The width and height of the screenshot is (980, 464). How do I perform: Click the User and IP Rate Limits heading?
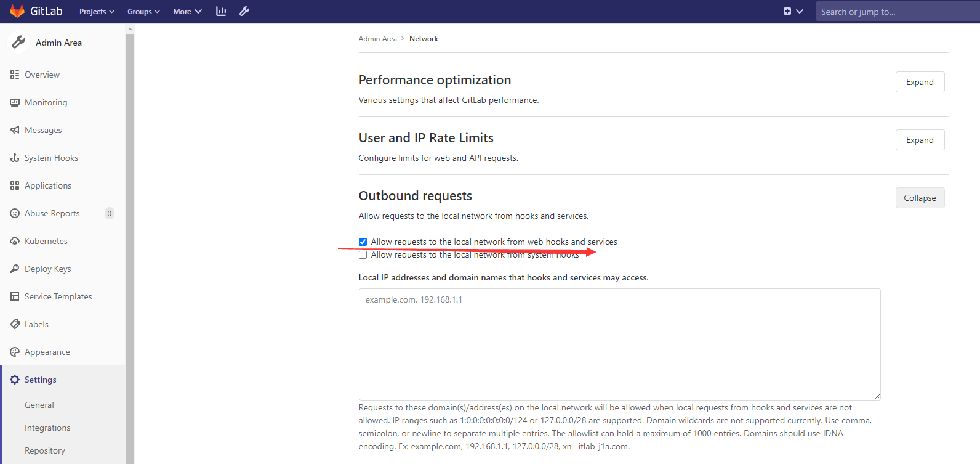[x=426, y=138]
